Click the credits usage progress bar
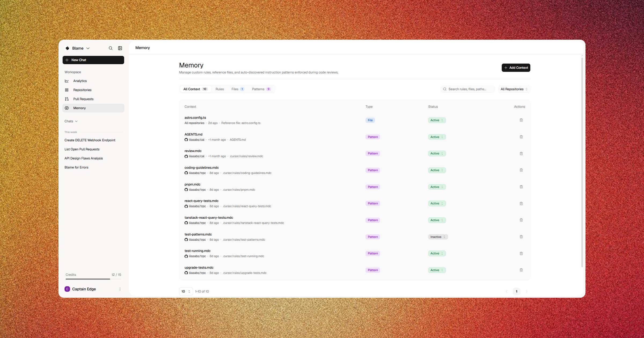The width and height of the screenshot is (644, 338). (93, 279)
